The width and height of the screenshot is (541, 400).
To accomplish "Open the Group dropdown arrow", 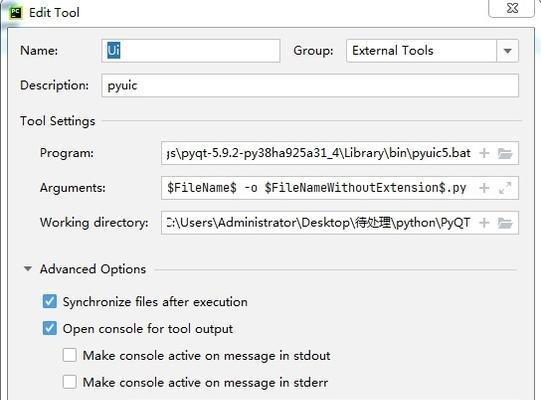I will 507,51.
